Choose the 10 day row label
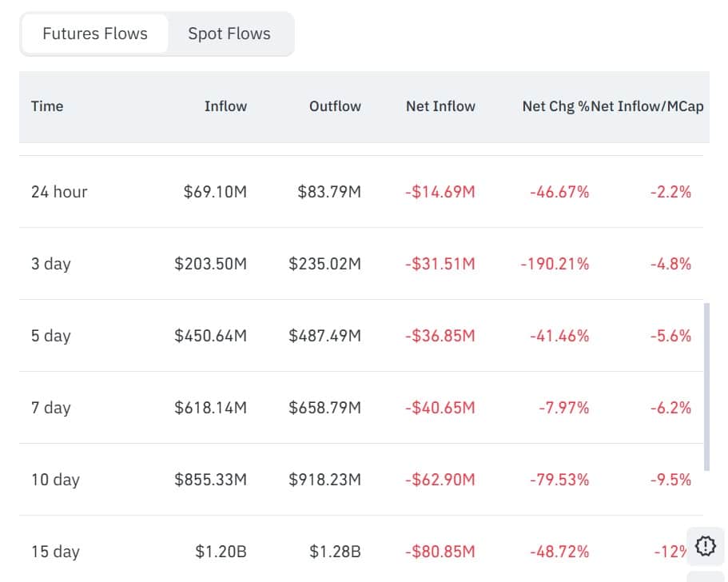728x582 pixels. point(55,480)
